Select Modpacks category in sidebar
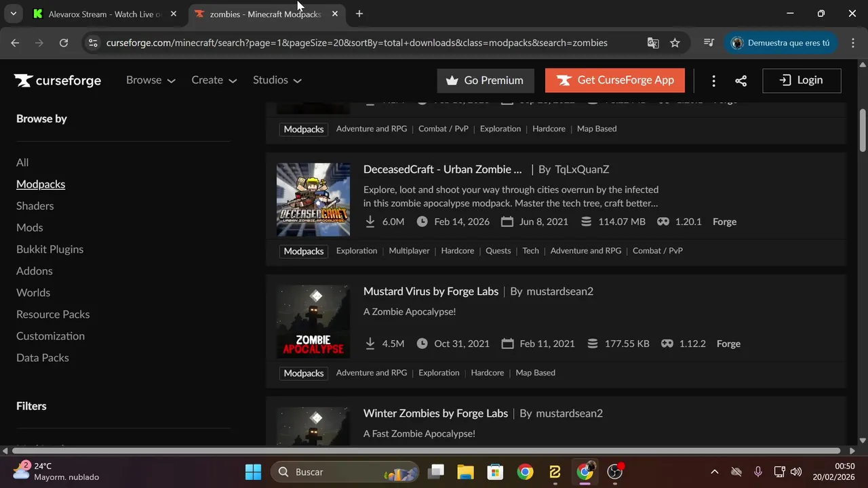Image resolution: width=868 pixels, height=488 pixels. coord(41,184)
